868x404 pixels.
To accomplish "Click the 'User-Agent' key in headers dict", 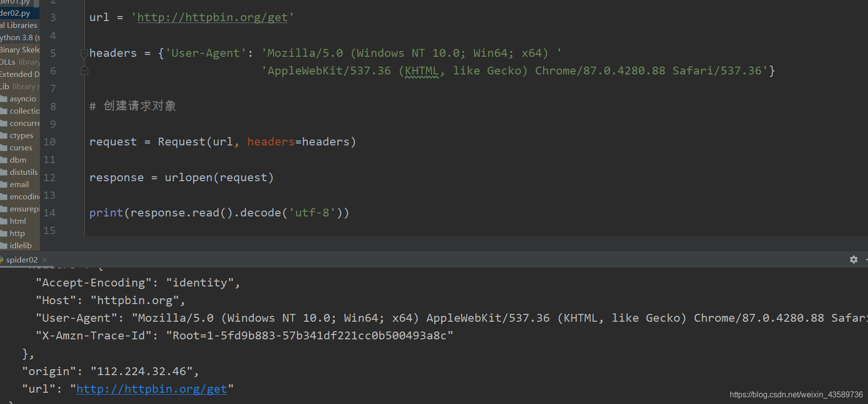I will click(x=206, y=53).
